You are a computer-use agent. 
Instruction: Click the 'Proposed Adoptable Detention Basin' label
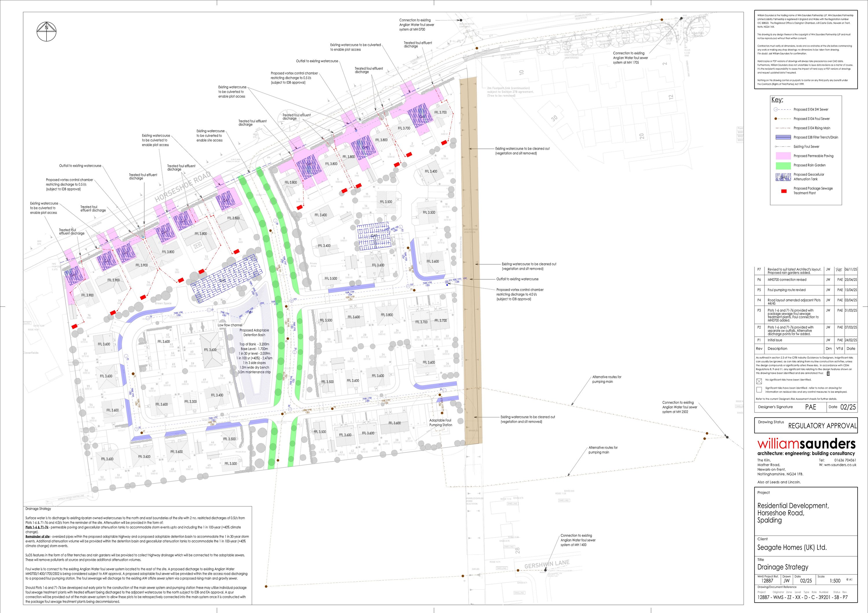point(254,333)
